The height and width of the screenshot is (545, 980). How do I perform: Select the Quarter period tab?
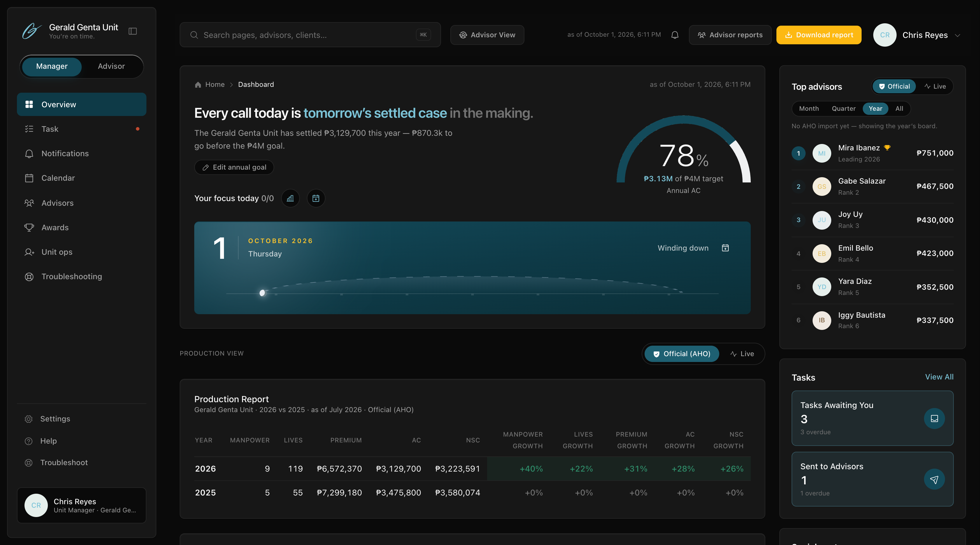pyautogui.click(x=843, y=109)
